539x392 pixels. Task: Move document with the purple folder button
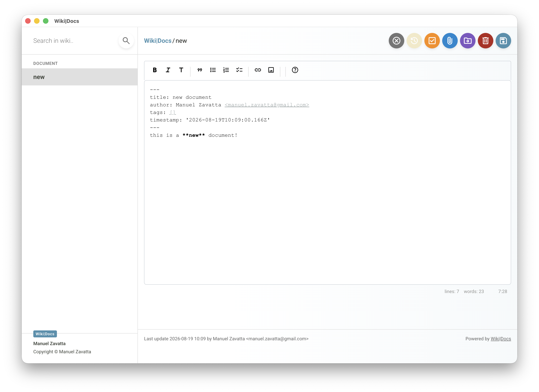coord(468,41)
